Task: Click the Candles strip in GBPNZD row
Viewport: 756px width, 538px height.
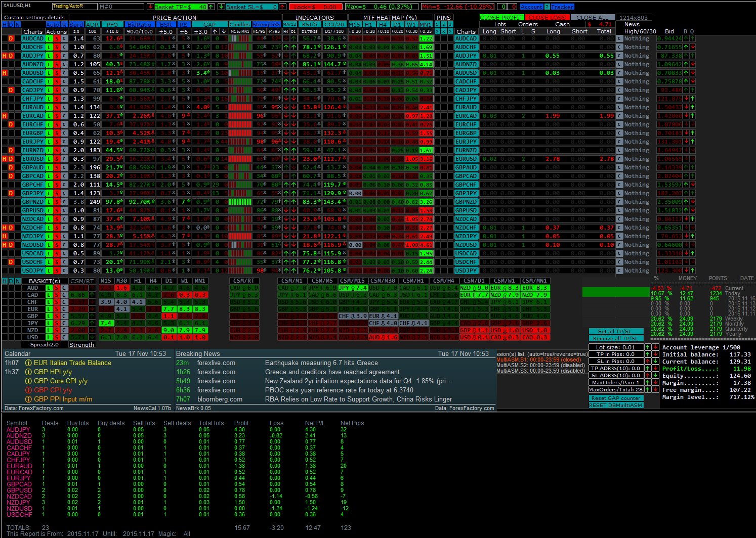Action: (240, 202)
